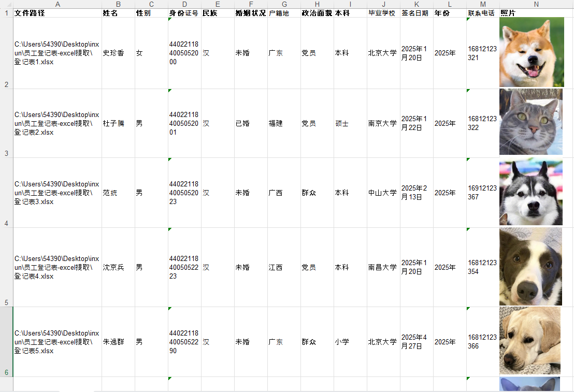Select column N header

point(536,4)
